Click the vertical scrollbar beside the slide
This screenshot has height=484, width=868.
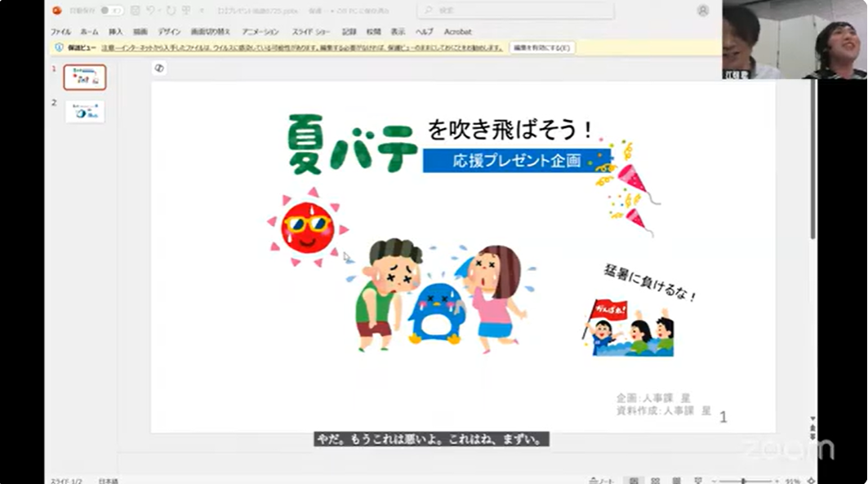click(812, 159)
